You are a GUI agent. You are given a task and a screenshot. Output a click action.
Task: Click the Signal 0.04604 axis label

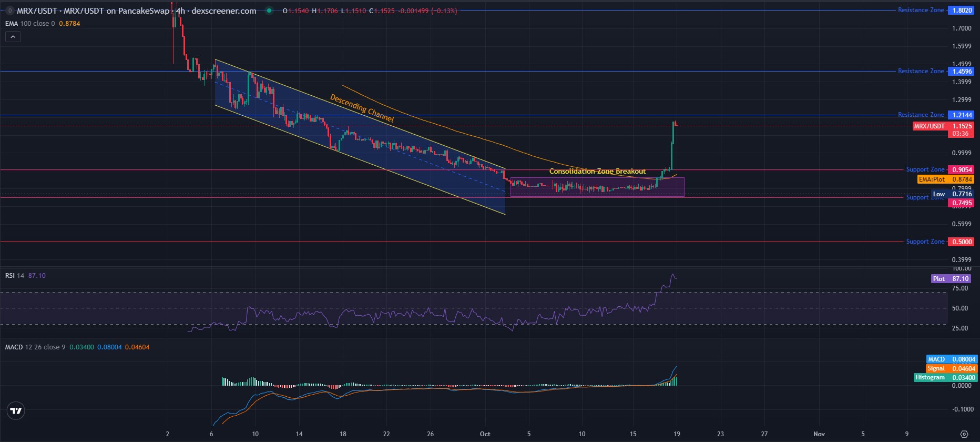(952, 368)
